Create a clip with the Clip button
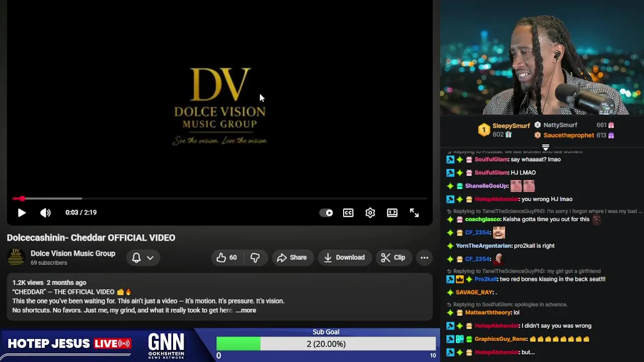This screenshot has width=644, height=362. pos(393,257)
